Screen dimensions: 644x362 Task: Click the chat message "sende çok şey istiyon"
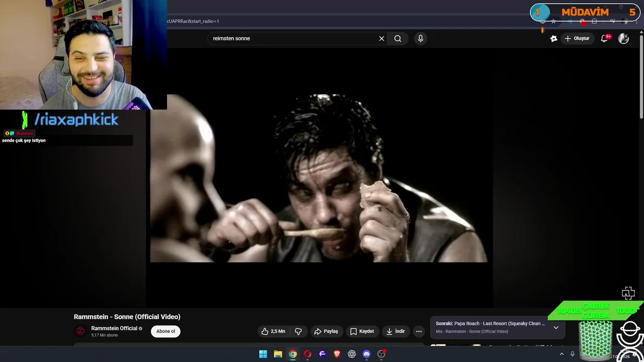pyautogui.click(x=24, y=141)
